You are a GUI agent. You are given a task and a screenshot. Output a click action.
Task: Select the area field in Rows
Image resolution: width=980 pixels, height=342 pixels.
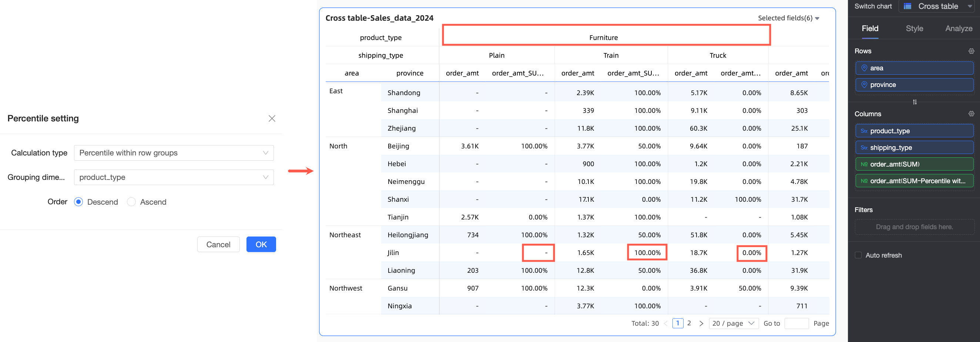pos(914,68)
